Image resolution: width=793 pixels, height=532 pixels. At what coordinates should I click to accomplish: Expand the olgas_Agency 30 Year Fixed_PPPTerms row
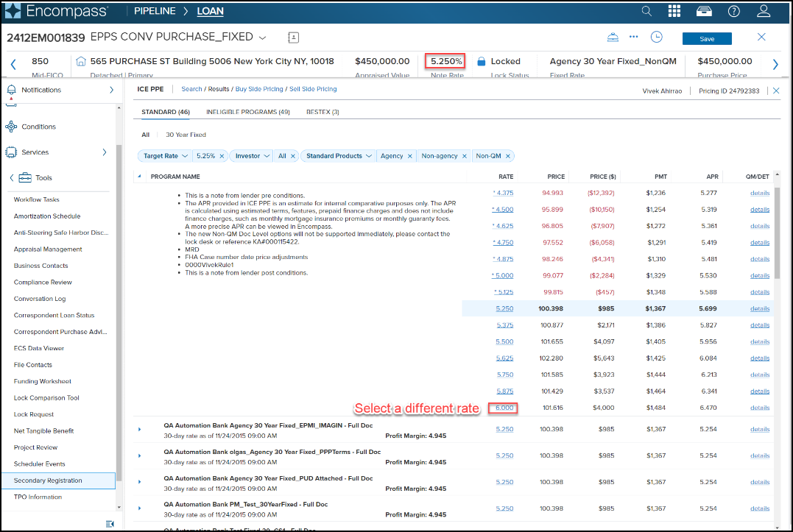140,455
